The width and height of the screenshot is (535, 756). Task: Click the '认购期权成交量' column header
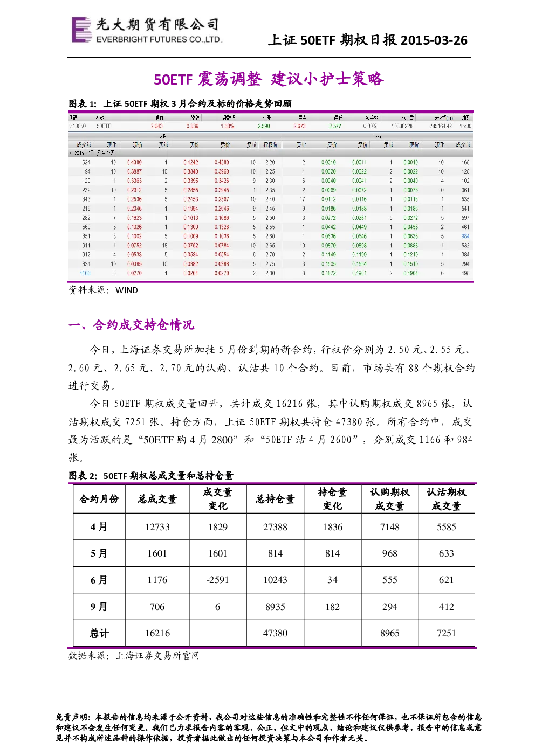coord(390,499)
